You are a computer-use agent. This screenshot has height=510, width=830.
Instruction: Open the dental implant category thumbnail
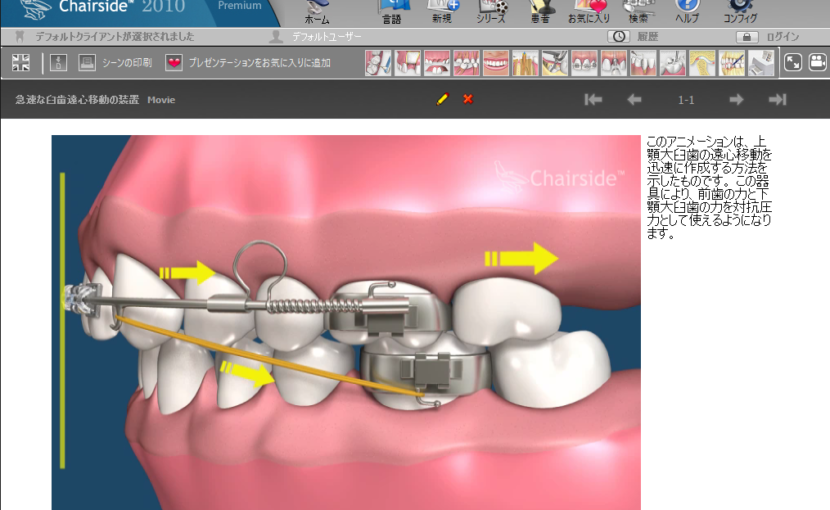pos(614,63)
